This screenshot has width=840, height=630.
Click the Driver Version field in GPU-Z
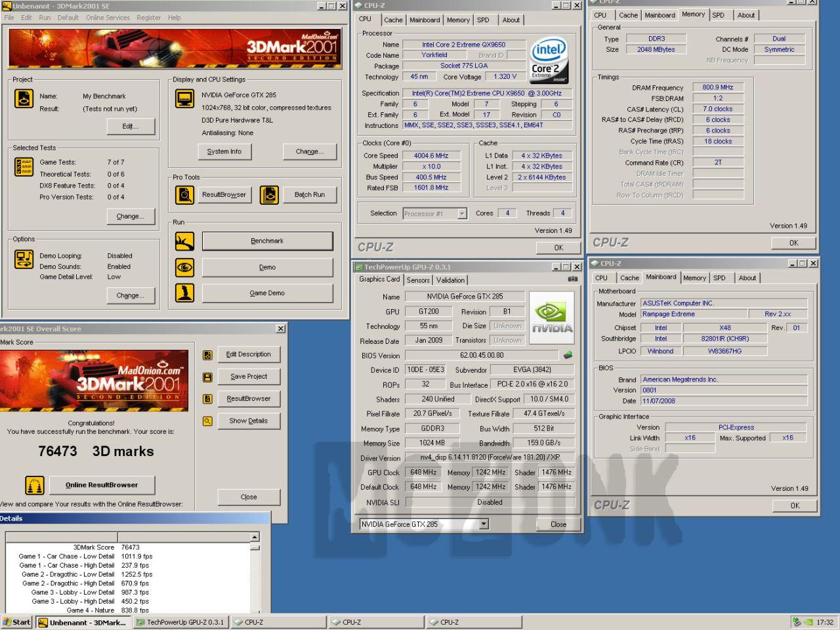pyautogui.click(x=490, y=458)
